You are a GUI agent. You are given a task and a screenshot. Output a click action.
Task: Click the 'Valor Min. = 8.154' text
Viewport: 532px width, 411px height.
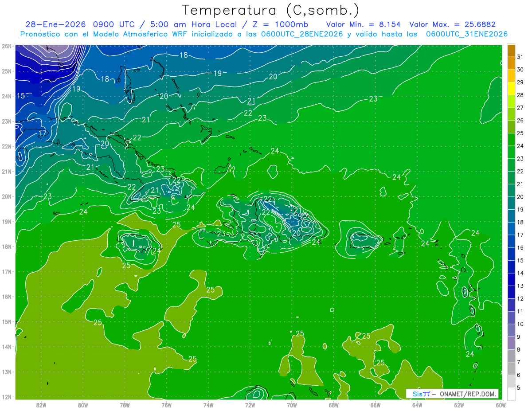coord(364,24)
